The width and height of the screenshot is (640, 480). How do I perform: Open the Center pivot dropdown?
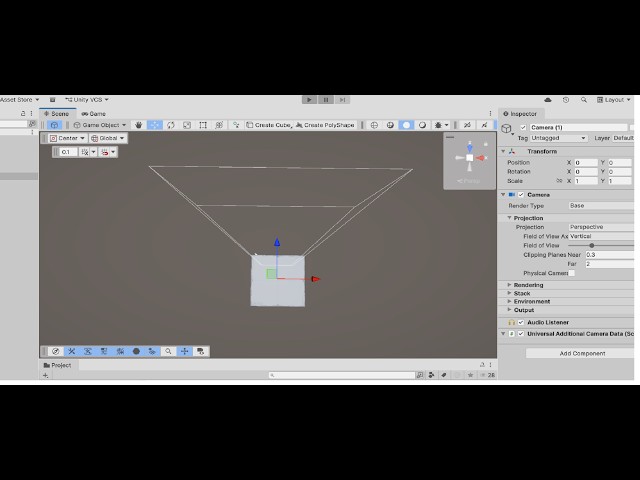click(x=67, y=138)
